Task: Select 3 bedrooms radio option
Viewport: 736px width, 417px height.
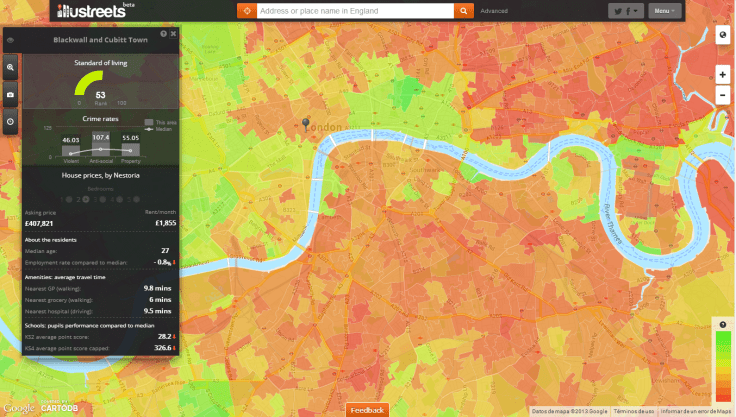Action: (x=101, y=199)
